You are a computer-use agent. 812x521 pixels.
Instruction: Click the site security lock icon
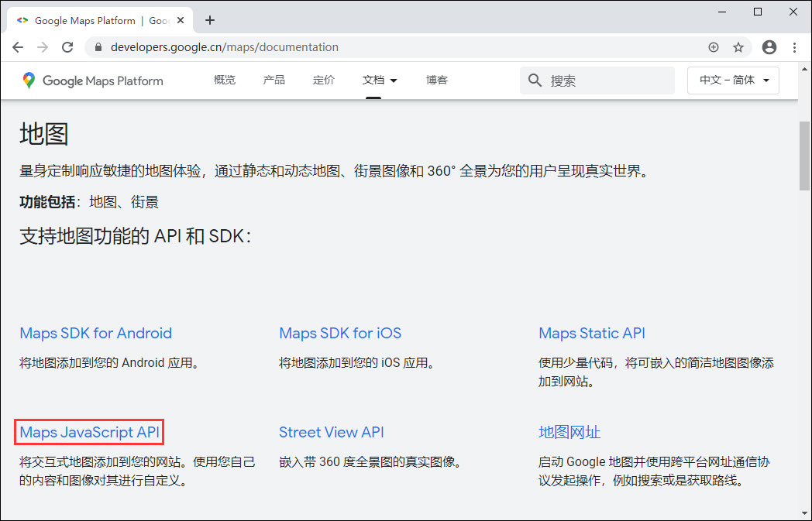pyautogui.click(x=98, y=46)
